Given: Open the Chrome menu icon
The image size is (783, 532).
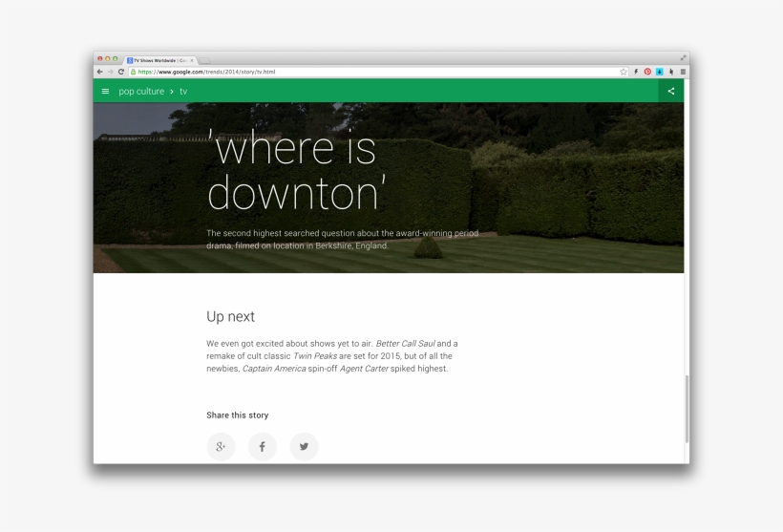Looking at the screenshot, I should 683,72.
